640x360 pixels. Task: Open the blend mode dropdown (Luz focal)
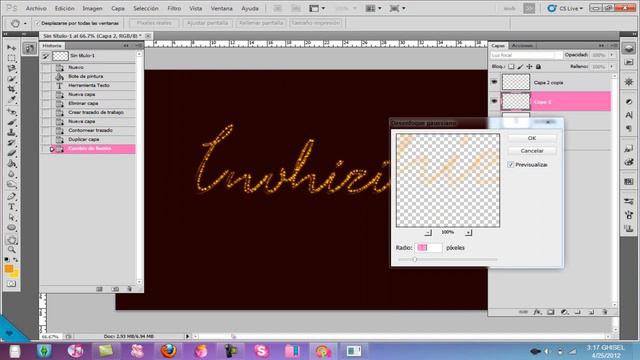[526, 55]
